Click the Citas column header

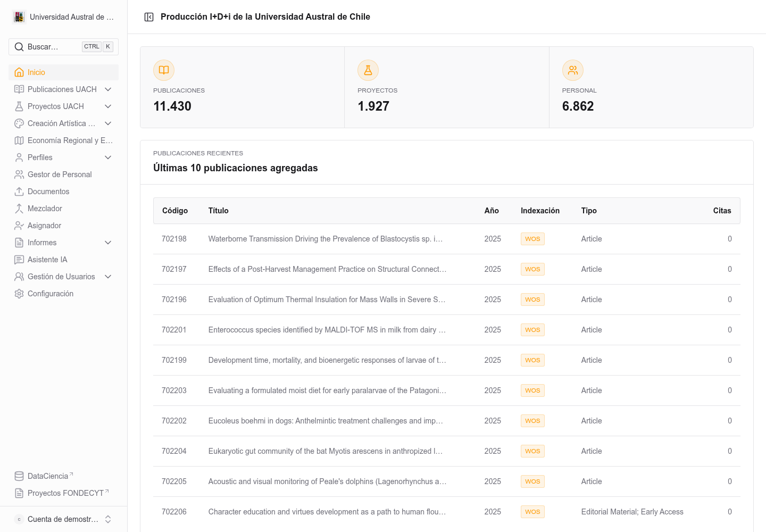tap(722, 211)
